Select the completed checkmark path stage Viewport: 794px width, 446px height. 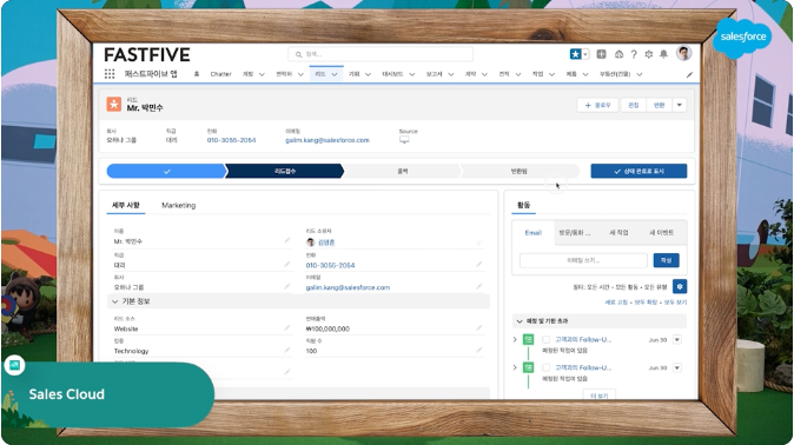click(x=166, y=171)
